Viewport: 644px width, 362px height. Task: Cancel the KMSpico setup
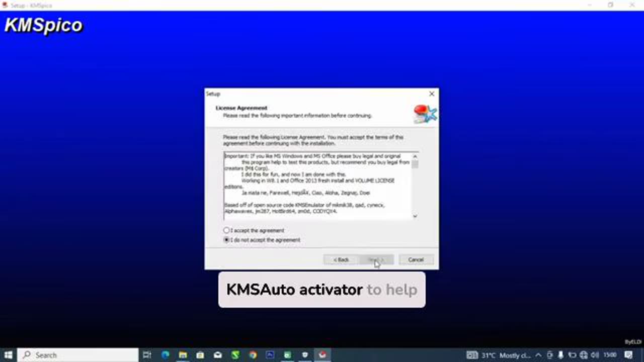tap(416, 259)
